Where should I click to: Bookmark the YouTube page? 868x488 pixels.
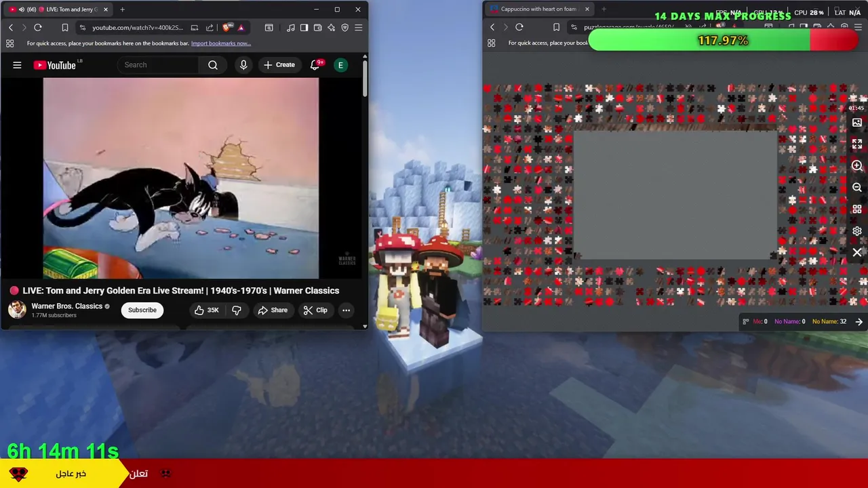point(65,28)
